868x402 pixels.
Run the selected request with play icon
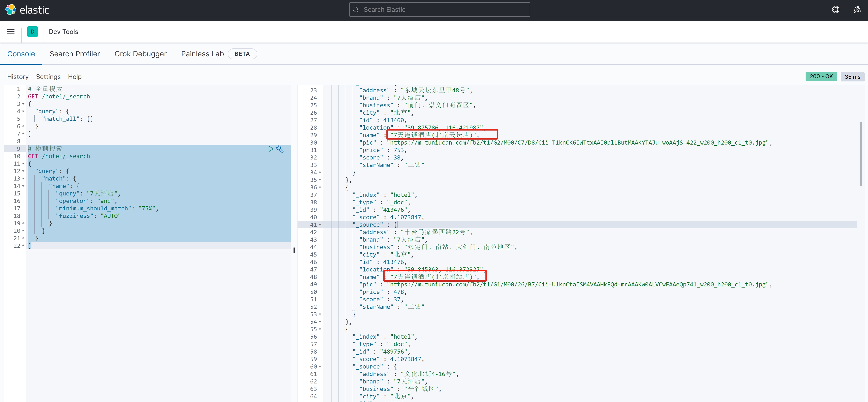271,149
